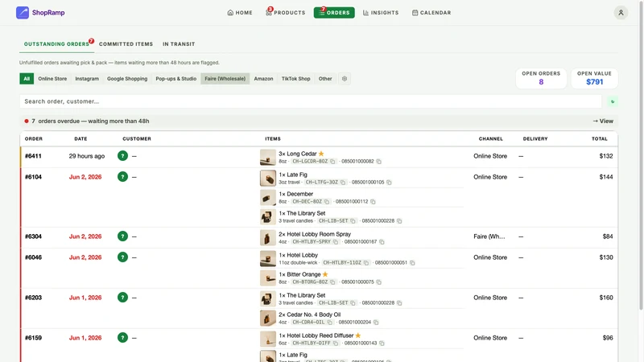This screenshot has height=362, width=644.
Task: Open the user account avatar menu
Action: [621, 13]
